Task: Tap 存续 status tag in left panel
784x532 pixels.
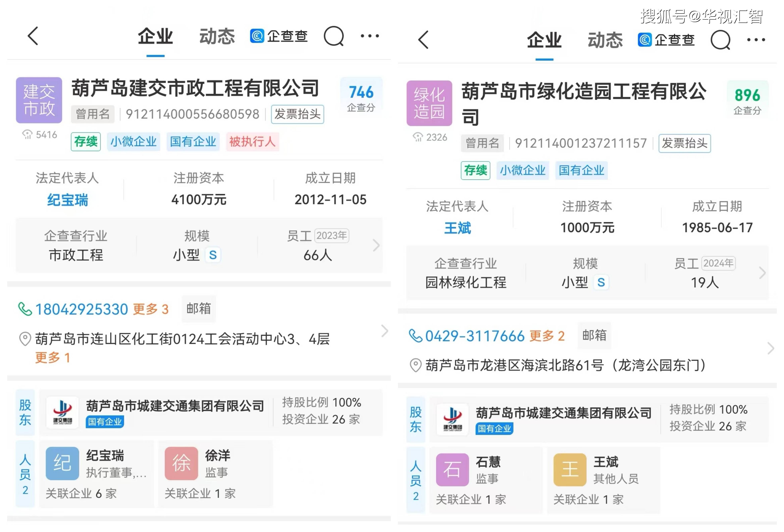Action: click(86, 142)
